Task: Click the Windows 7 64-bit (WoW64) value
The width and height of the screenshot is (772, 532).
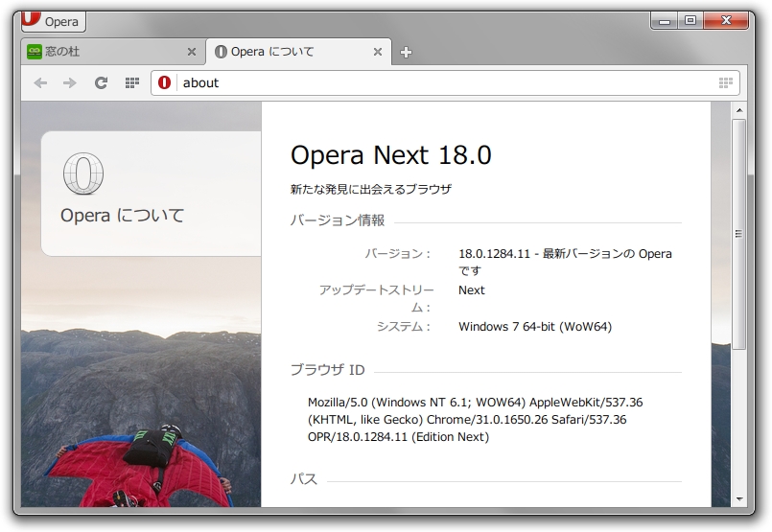Action: pyautogui.click(x=535, y=327)
